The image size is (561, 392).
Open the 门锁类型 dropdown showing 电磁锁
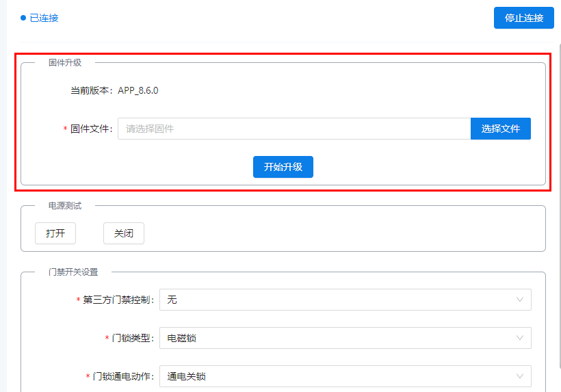(x=345, y=338)
